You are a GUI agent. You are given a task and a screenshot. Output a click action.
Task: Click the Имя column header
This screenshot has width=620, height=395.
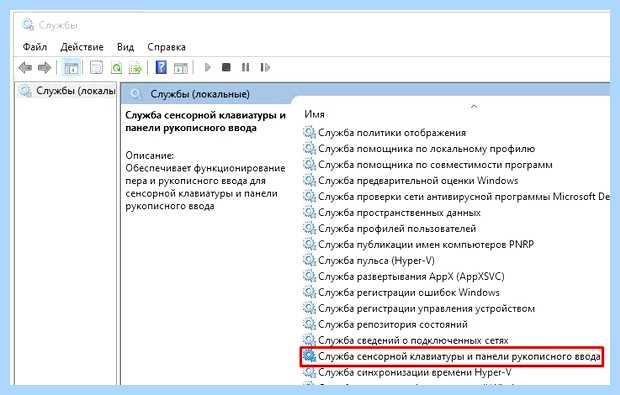pyautogui.click(x=314, y=114)
